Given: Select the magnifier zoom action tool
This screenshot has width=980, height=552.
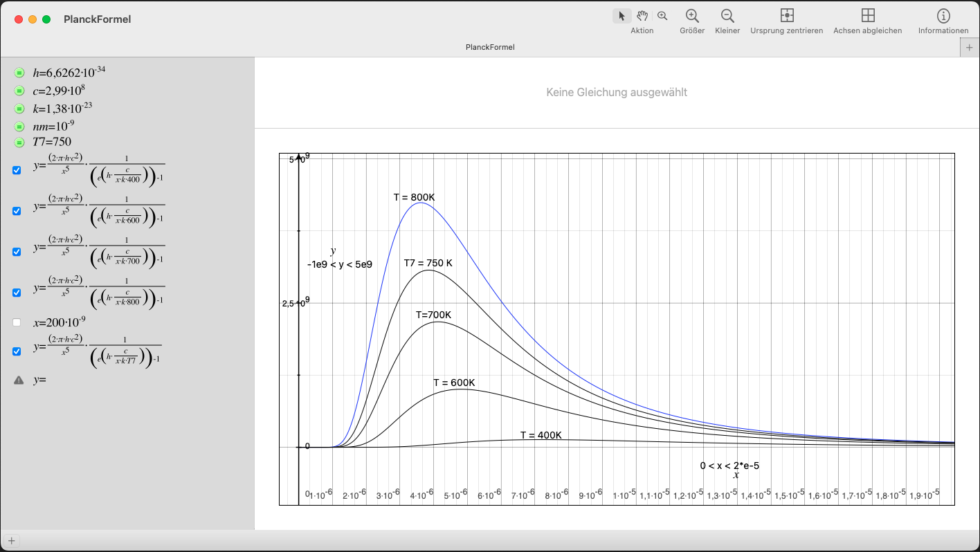Looking at the screenshot, I should 662,16.
